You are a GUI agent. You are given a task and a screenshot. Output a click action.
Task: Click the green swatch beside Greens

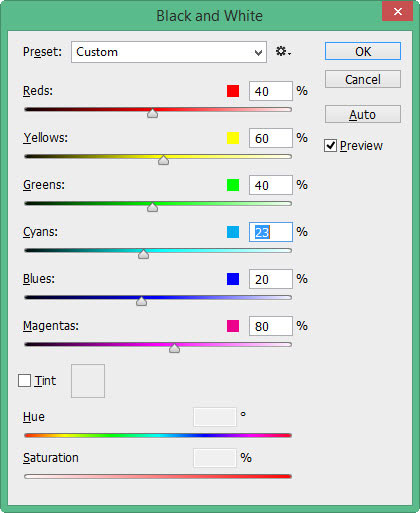tap(233, 185)
